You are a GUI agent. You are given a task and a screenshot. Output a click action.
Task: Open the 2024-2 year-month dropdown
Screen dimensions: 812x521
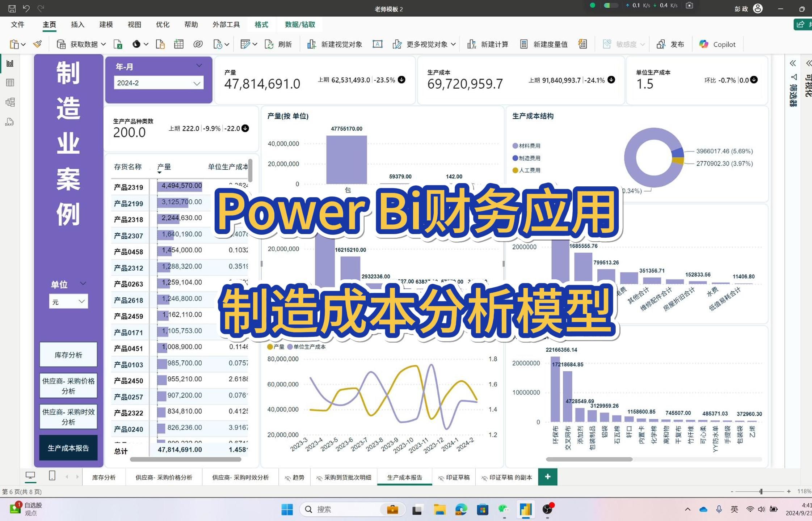coord(159,83)
